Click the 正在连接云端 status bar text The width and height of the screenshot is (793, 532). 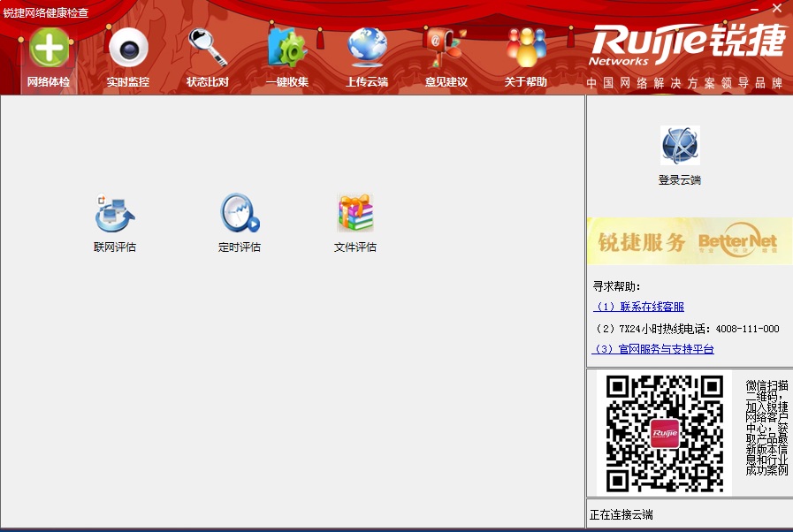[x=621, y=513]
